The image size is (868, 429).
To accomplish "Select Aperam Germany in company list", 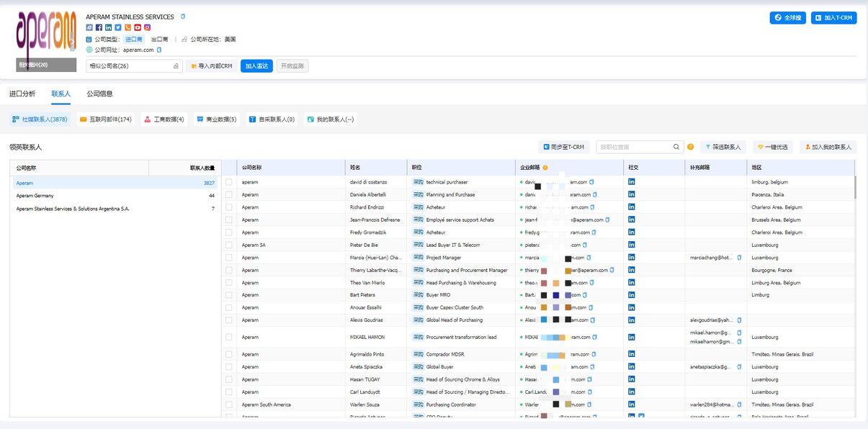I will tap(115, 195).
